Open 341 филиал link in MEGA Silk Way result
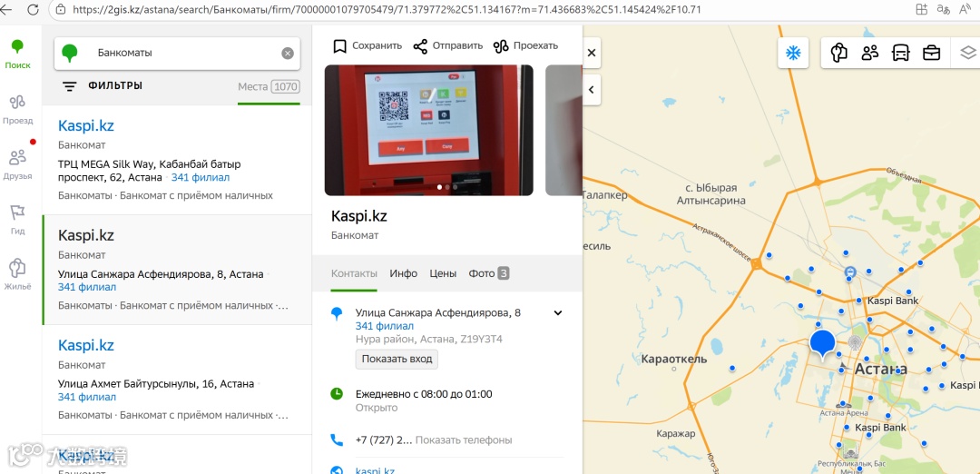This screenshot has height=474, width=980. click(200, 178)
